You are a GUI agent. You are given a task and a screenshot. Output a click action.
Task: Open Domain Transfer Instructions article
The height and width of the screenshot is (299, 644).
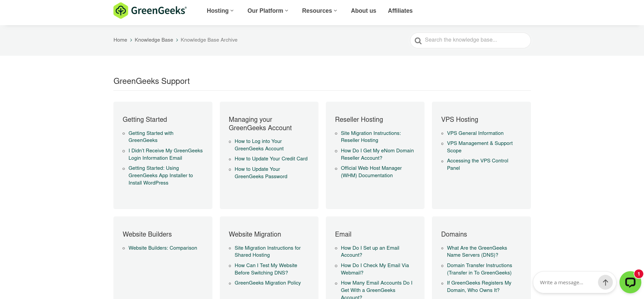click(480, 269)
